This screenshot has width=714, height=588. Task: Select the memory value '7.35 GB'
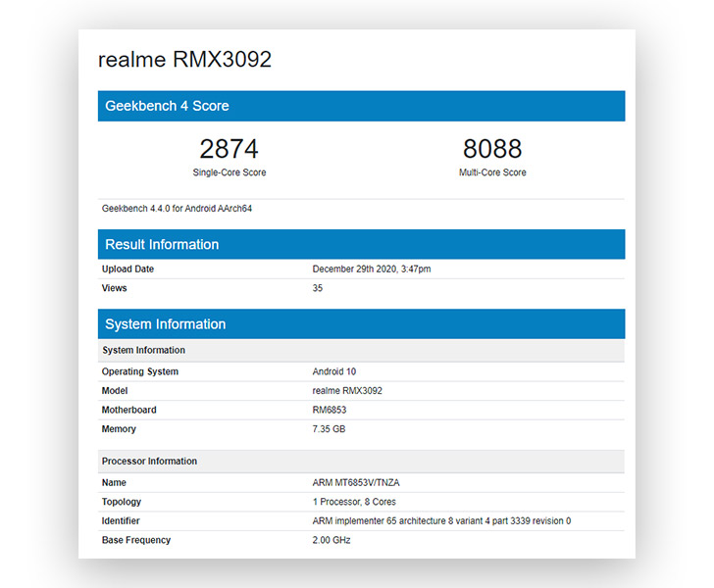[329, 428]
